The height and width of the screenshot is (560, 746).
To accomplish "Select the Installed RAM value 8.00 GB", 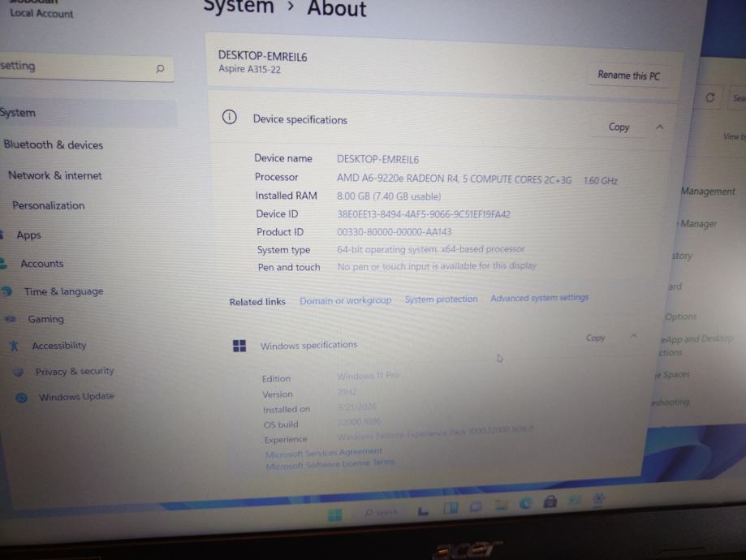I will coord(389,196).
